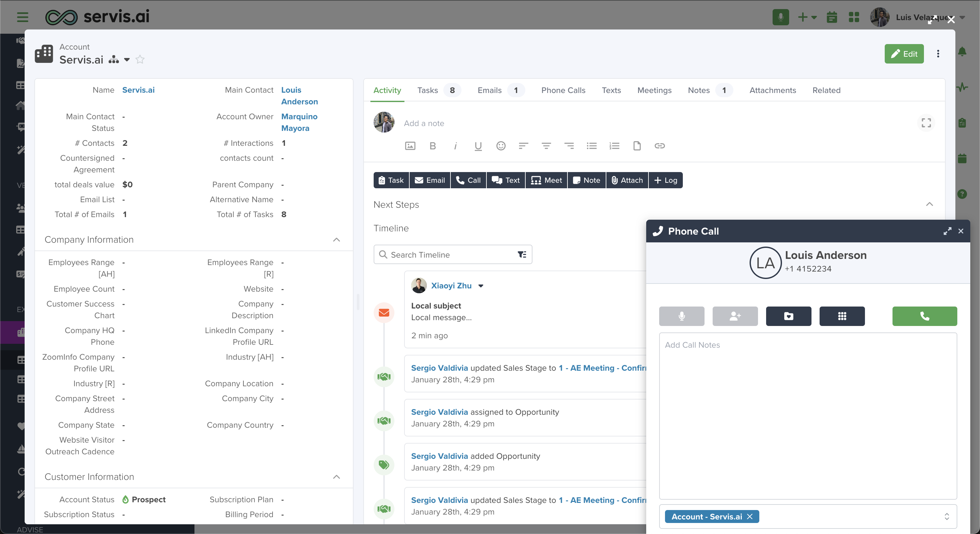Remove Account - Servis.ai tag
Screen dimensions: 980x534
tap(750, 516)
